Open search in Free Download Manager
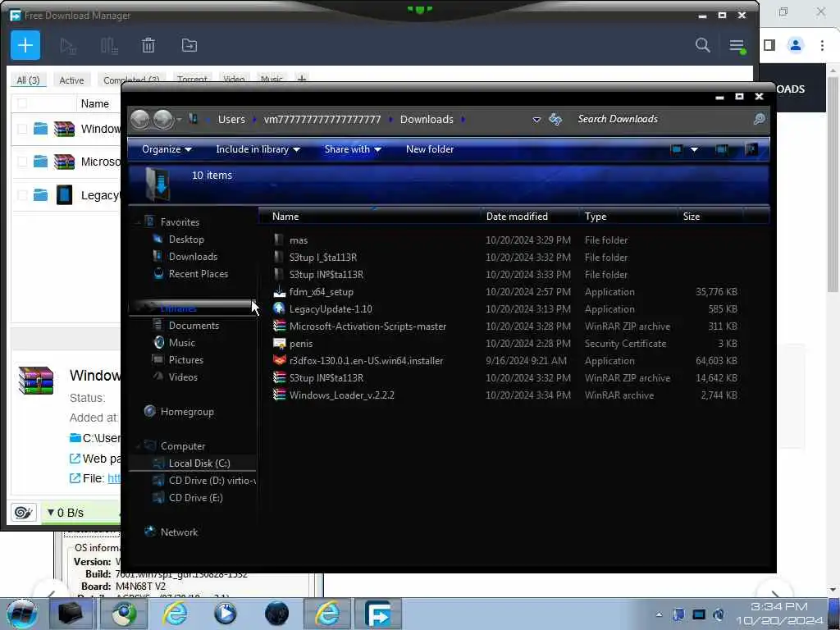840x630 pixels. click(x=702, y=46)
